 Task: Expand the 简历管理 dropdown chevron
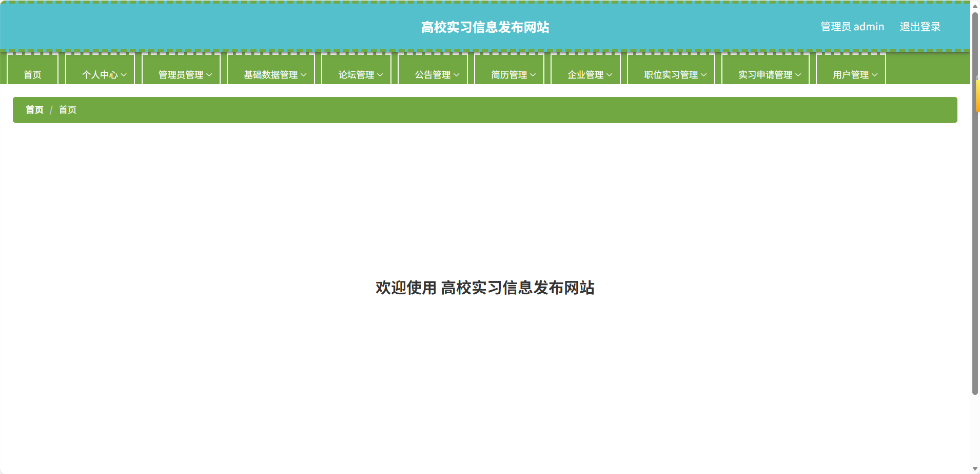[x=533, y=75]
